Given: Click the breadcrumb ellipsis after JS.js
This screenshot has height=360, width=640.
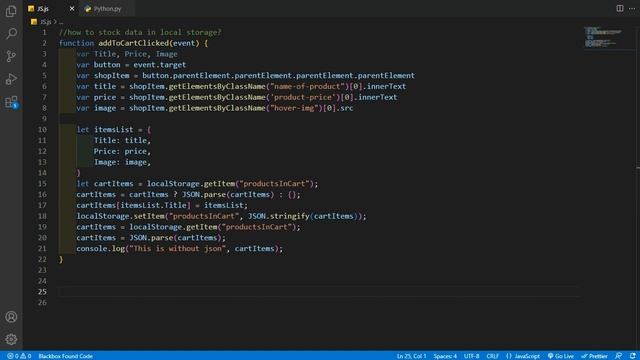Looking at the screenshot, I should 61,22.
